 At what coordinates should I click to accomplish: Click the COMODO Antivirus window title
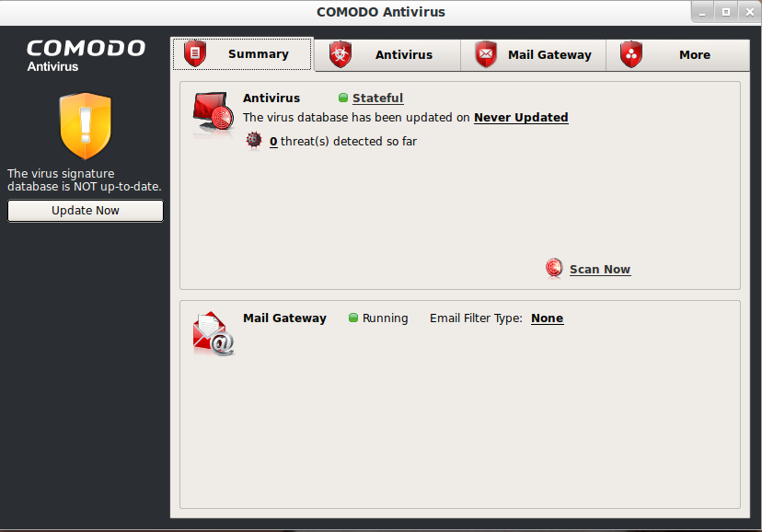tap(381, 12)
